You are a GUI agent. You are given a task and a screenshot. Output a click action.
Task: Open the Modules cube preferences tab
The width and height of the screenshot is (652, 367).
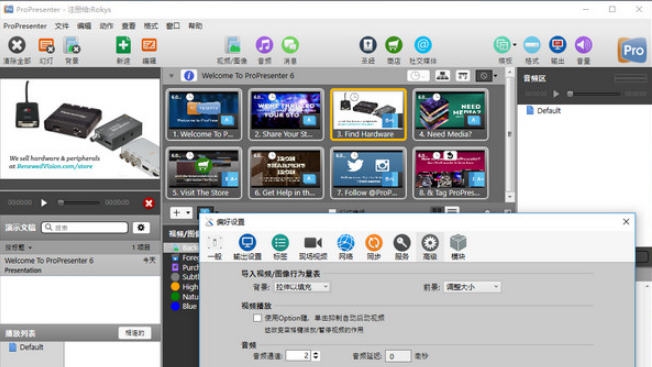click(458, 247)
